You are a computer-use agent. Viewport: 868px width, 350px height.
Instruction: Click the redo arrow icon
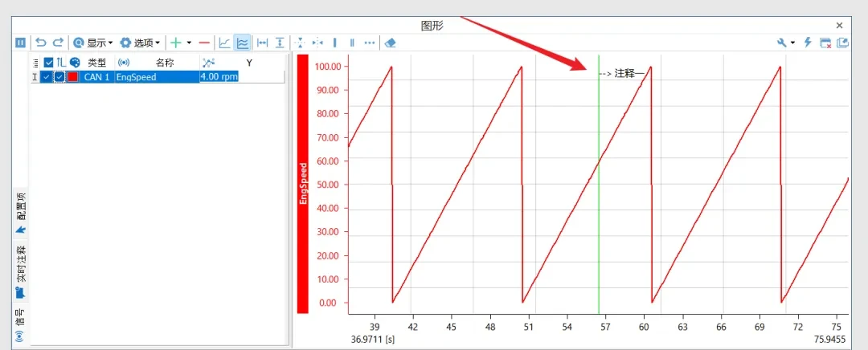[58, 43]
